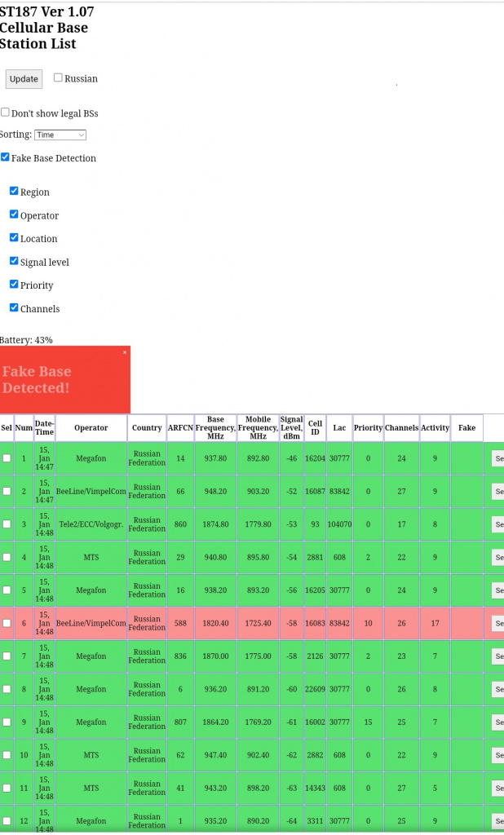The height and width of the screenshot is (835, 504).
Task: Enable the Russian language checkbox
Action: pos(58,78)
